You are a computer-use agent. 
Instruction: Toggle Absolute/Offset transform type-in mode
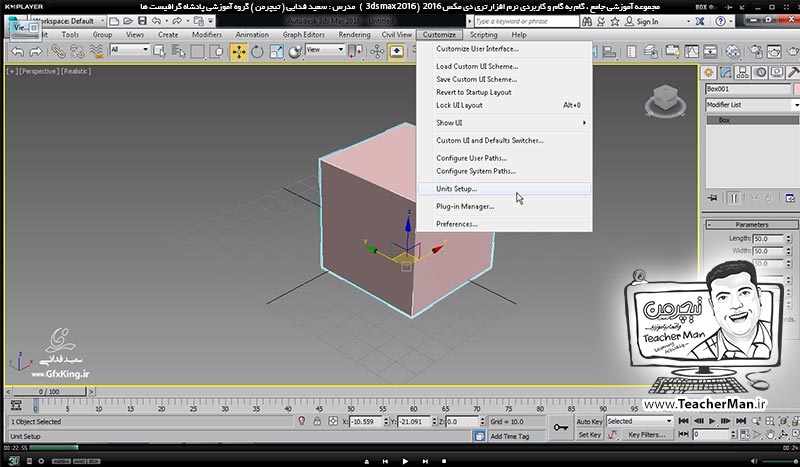333,422
